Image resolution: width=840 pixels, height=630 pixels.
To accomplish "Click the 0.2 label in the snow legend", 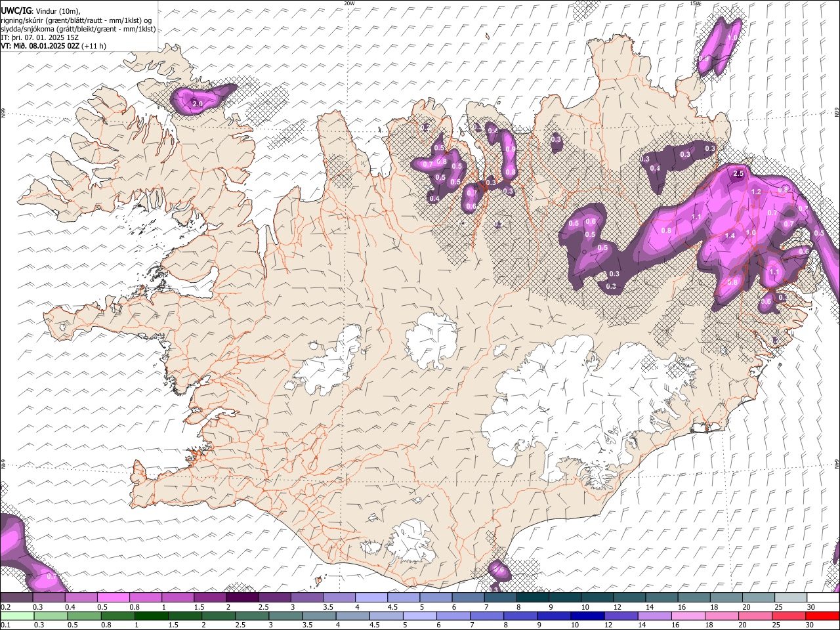I will click(x=5, y=607).
